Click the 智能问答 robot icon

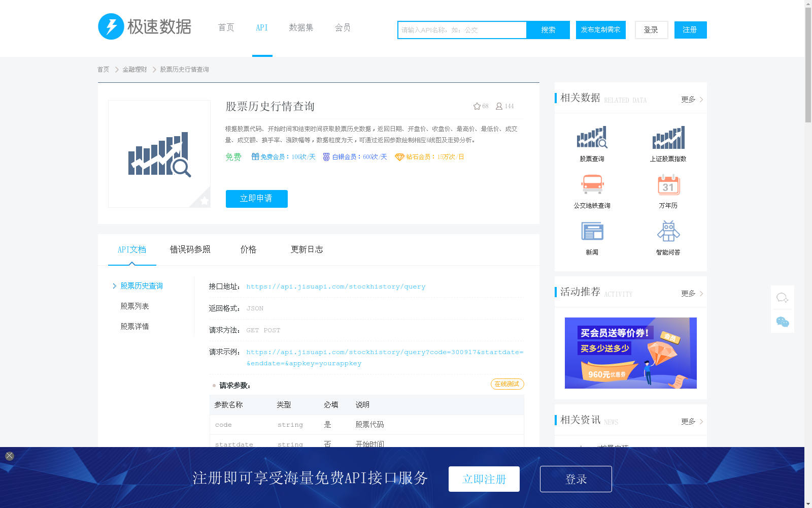point(668,231)
